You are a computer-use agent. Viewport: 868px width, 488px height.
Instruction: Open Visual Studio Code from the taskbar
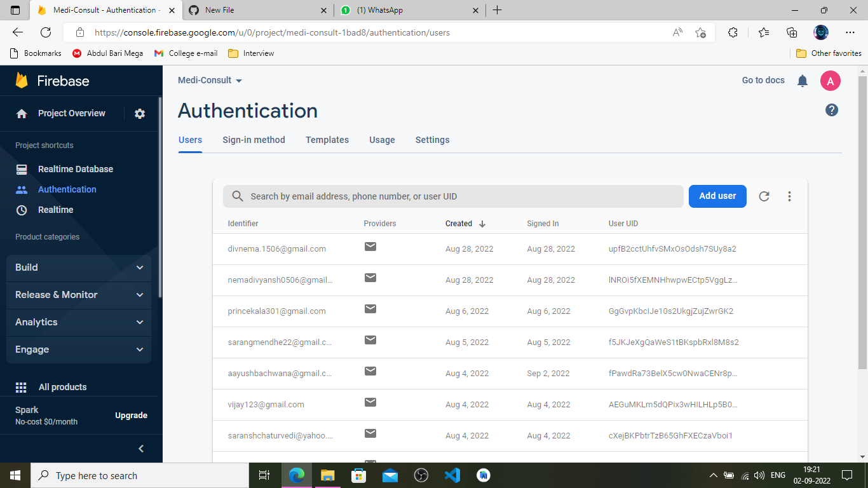click(x=452, y=475)
